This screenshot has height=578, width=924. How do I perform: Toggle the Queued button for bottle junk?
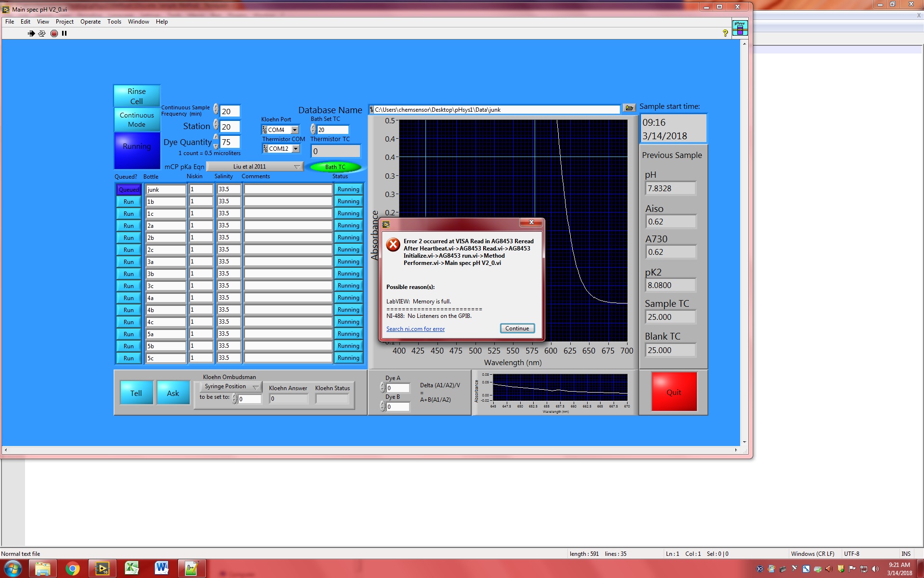click(x=128, y=189)
